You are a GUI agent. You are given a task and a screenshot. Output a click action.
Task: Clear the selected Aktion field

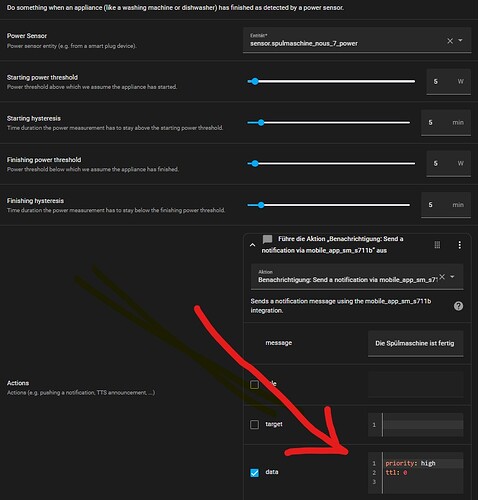pyautogui.click(x=442, y=277)
